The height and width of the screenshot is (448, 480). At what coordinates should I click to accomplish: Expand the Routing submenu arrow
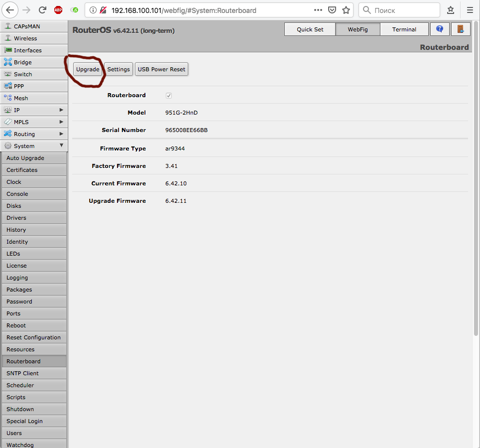tap(61, 134)
